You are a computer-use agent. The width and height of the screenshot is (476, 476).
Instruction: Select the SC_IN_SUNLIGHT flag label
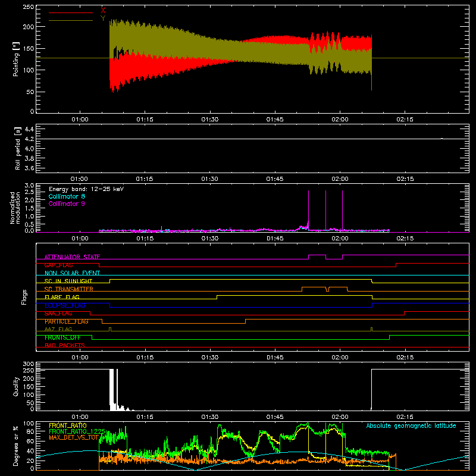point(68,281)
